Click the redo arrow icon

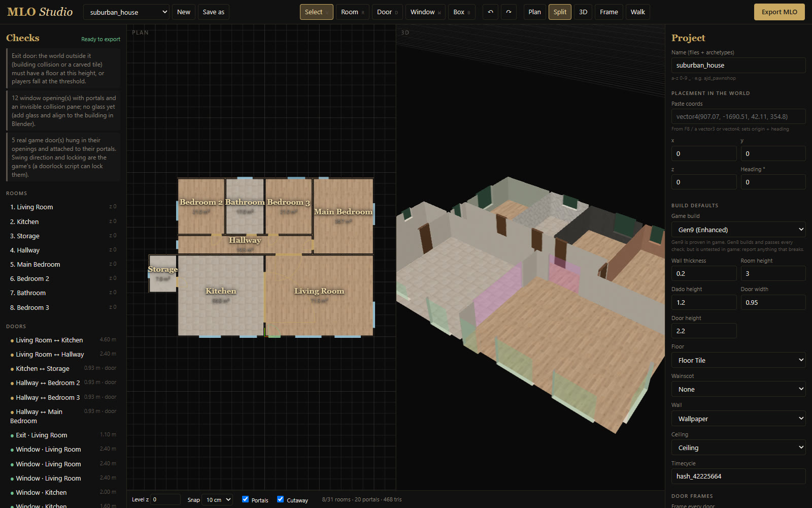tap(509, 12)
